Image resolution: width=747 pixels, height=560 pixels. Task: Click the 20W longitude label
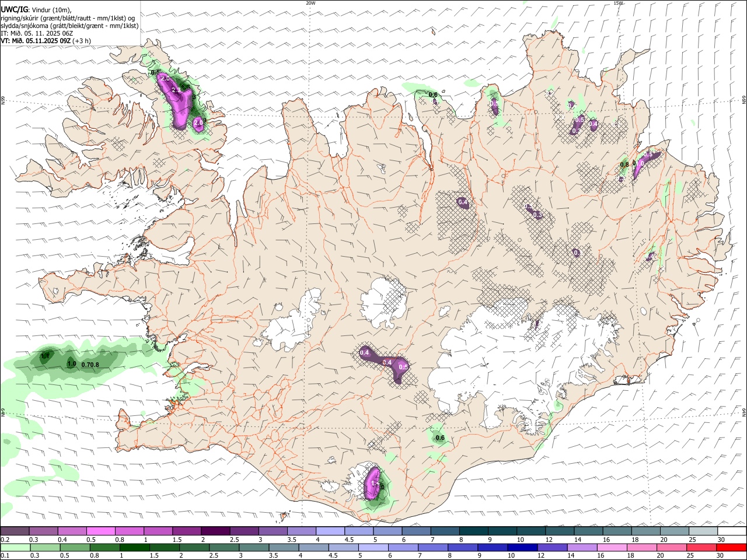(310, 3)
